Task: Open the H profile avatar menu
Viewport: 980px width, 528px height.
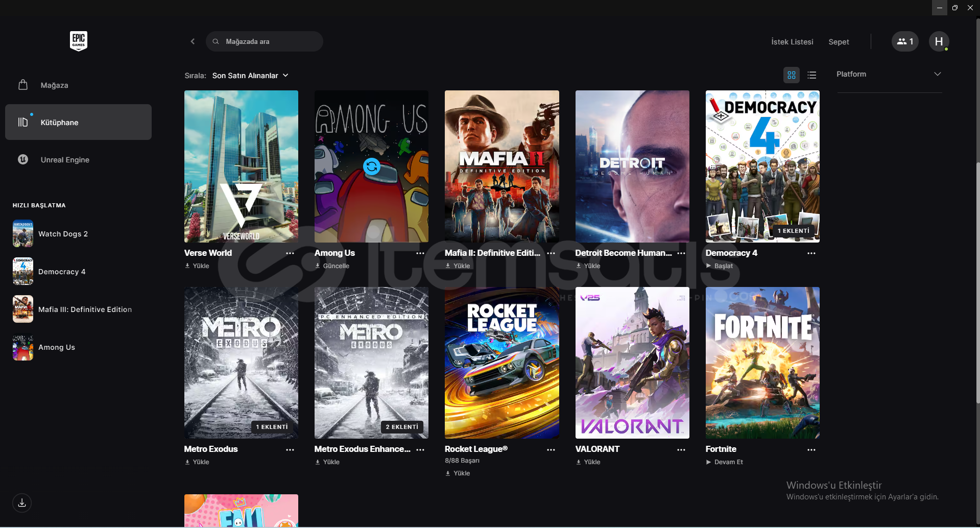Action: [x=939, y=41]
